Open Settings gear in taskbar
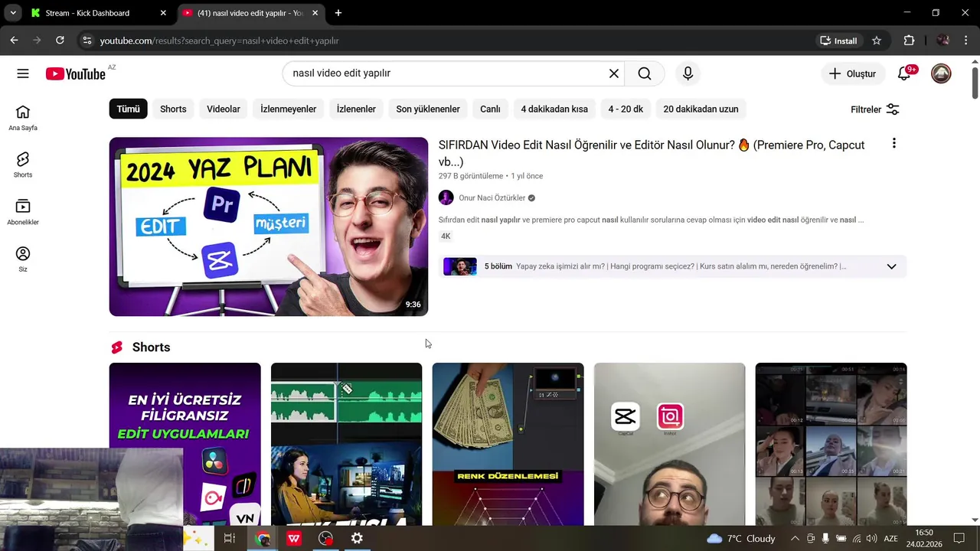Screen dimensions: 980x551 coord(357,539)
